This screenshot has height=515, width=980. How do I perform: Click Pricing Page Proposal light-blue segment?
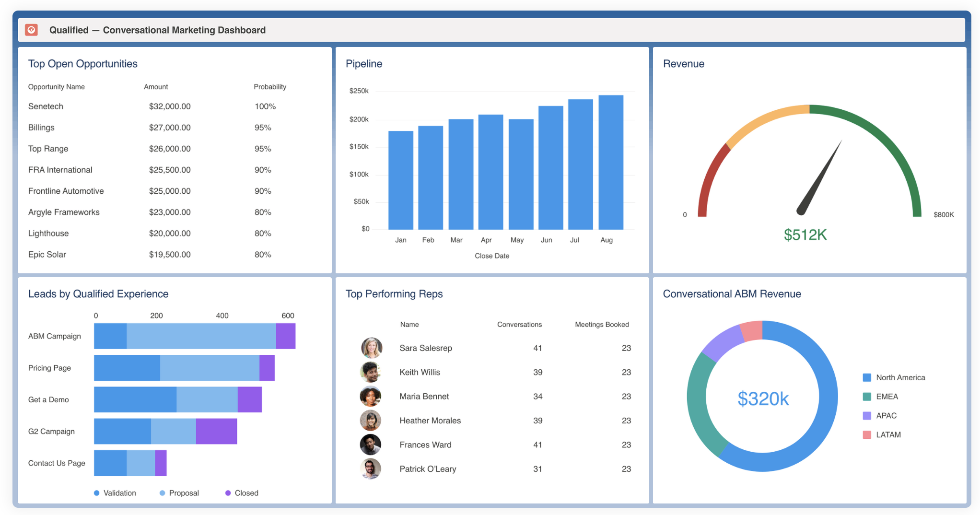click(210, 368)
